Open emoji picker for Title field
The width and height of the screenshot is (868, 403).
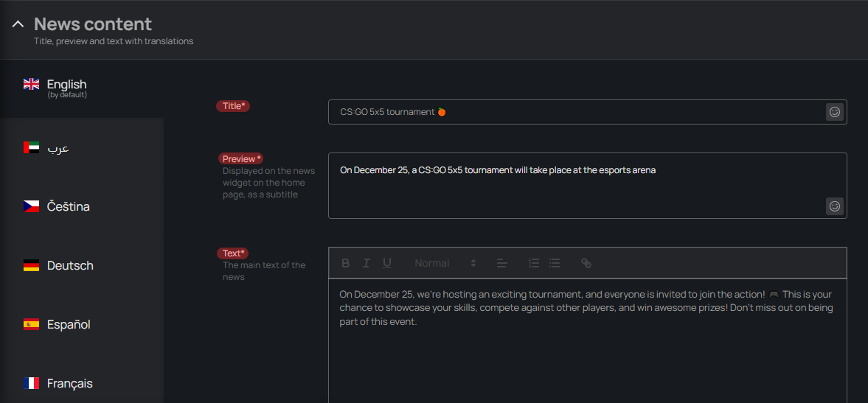coord(834,112)
